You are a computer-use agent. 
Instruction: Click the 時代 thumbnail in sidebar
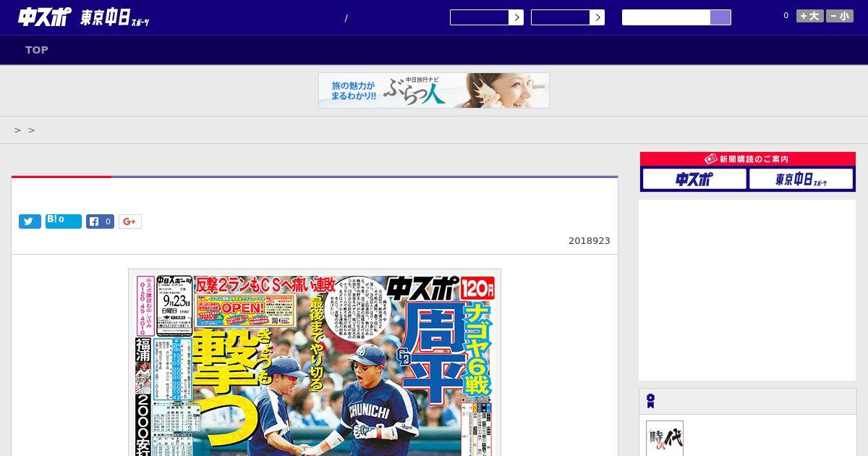click(665, 439)
